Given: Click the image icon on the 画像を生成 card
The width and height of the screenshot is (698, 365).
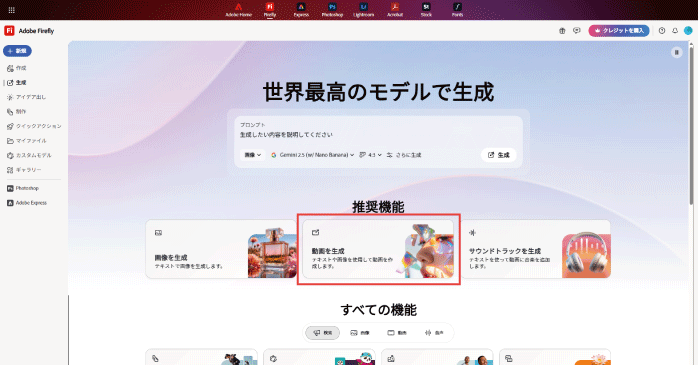Looking at the screenshot, I should coord(158,233).
